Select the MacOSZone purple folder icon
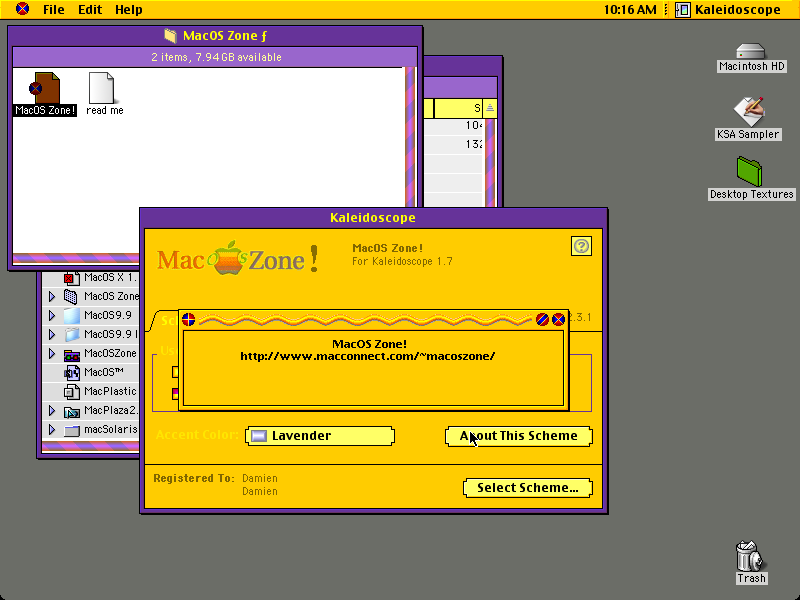This screenshot has width=800, height=600. [x=71, y=354]
